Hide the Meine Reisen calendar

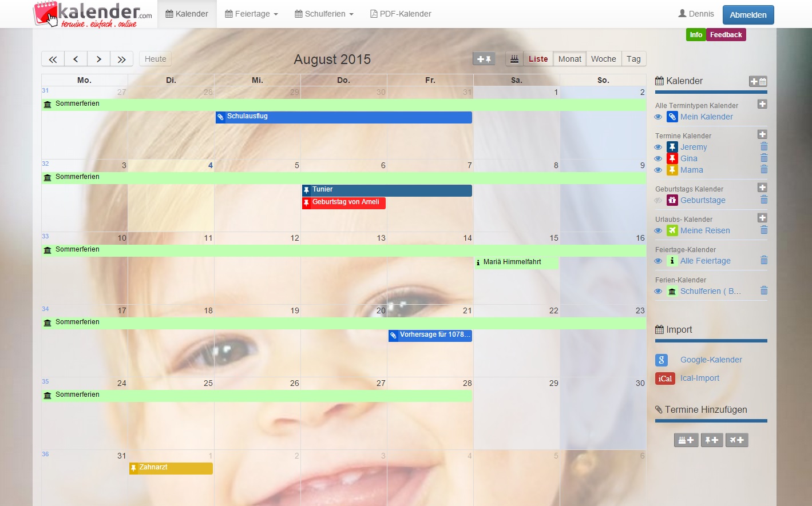[x=658, y=230]
